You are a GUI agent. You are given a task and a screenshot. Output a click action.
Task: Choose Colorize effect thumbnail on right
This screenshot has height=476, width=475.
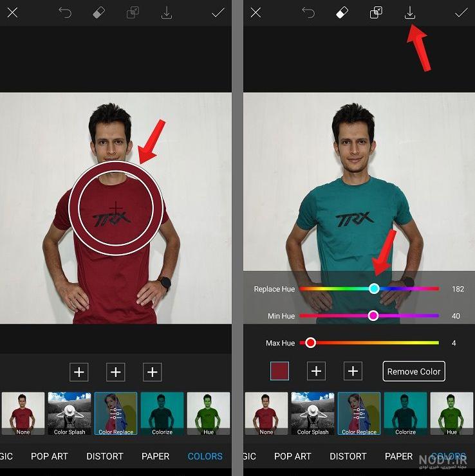(405, 414)
